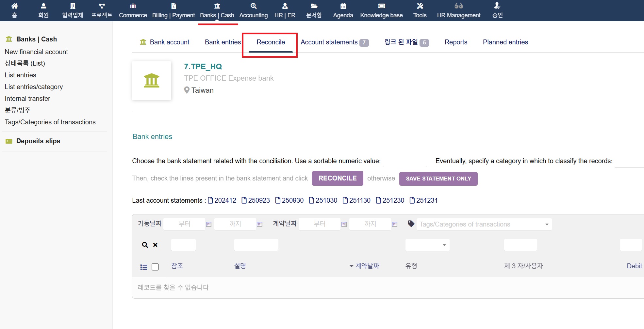Click the Home house icon in top bar
644x329 pixels.
tap(14, 6)
